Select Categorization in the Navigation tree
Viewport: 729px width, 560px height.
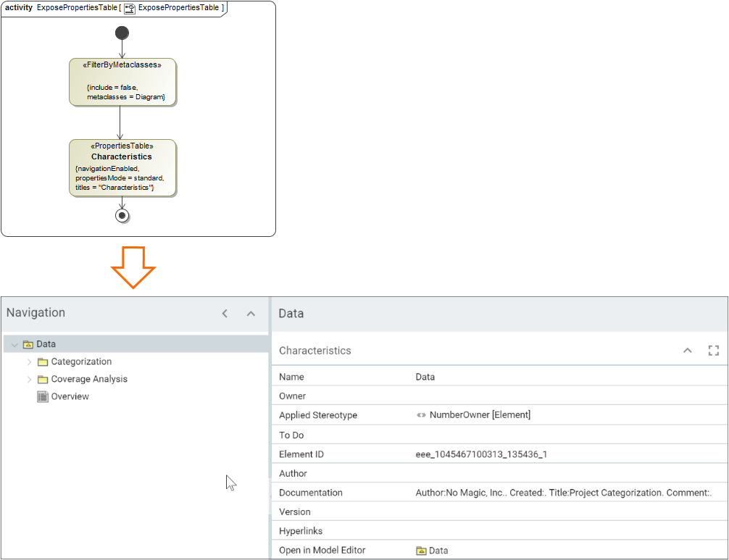coord(81,362)
